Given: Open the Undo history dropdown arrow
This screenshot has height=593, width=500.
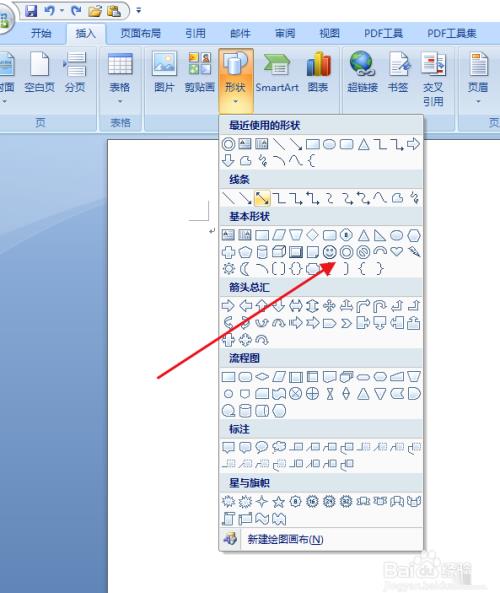Looking at the screenshot, I should click(62, 11).
